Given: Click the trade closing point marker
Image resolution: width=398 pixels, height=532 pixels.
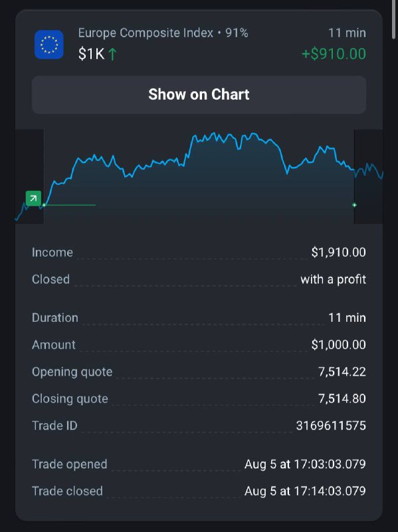Looking at the screenshot, I should pos(354,205).
